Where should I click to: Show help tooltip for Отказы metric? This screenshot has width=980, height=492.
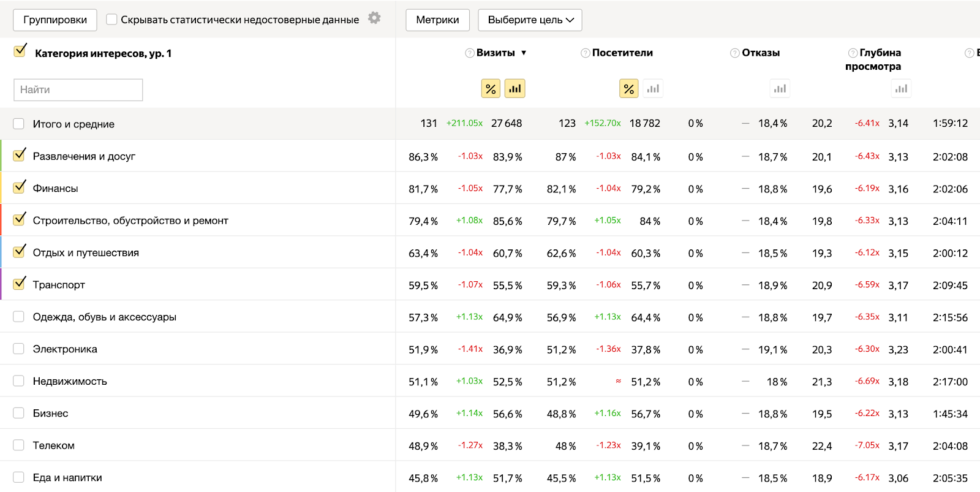coord(735,53)
